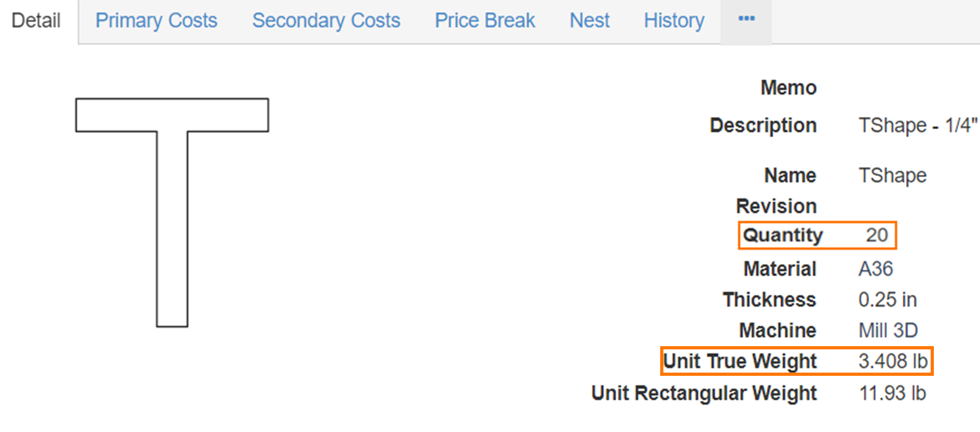Select the Price Break tab

click(485, 21)
